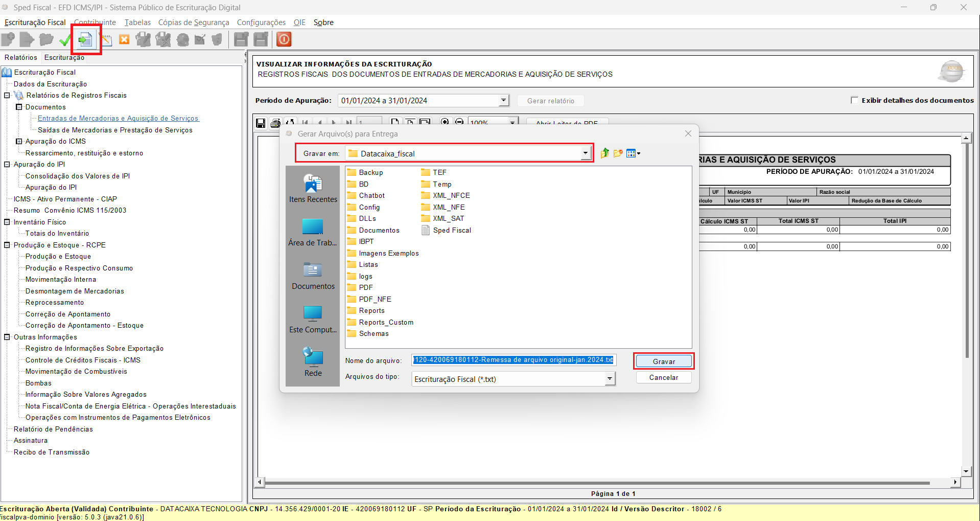Click the red power exit icon
Image resolution: width=980 pixels, height=521 pixels.
pos(284,39)
